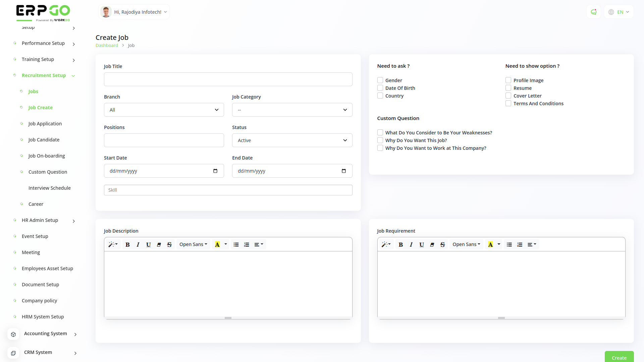
Task: Expand Open Sans font dropdown in Job Description
Action: tap(193, 245)
